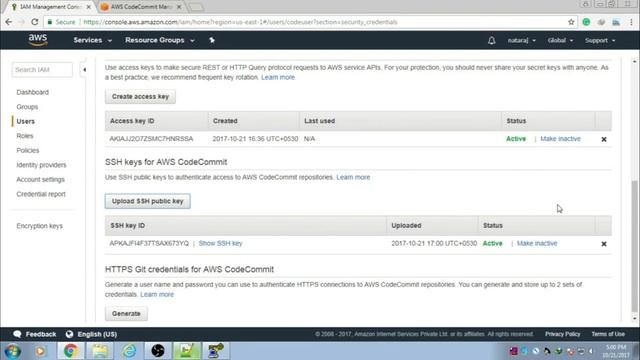640x360 pixels.
Task: Click the green extension icon in Chrome toolbar
Action: pos(586,22)
